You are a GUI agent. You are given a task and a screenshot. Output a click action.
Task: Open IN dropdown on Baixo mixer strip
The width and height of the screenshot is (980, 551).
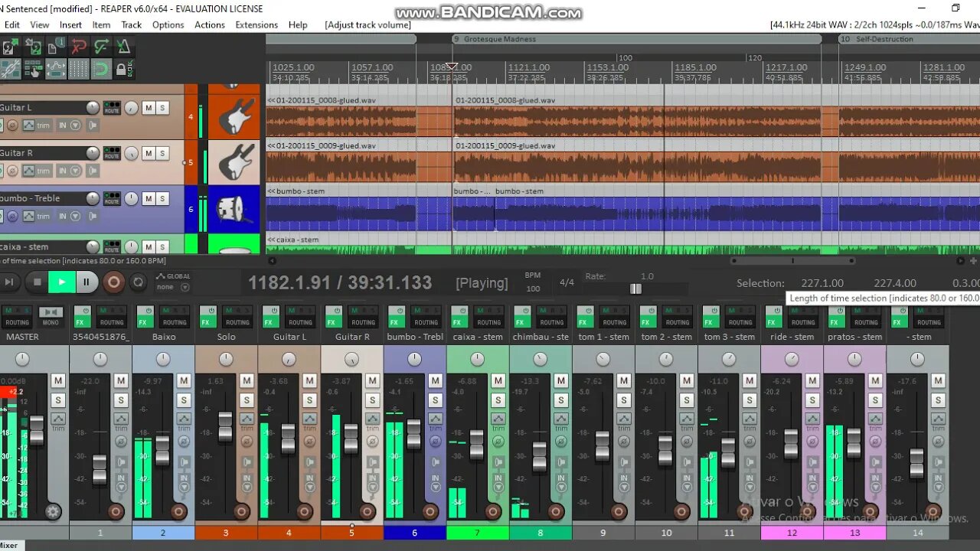(x=184, y=482)
